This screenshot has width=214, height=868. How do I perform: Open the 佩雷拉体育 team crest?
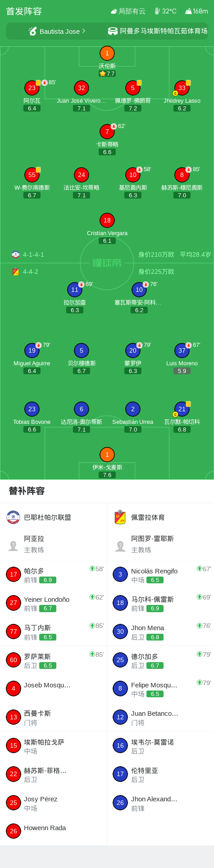coord(120,517)
